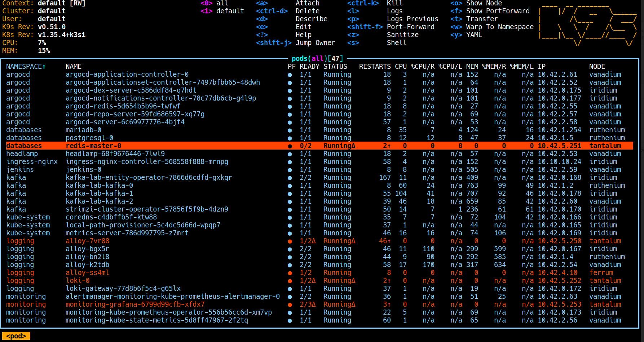644x342 pixels.
Task: Select the local-path-provisioner-5c4dc5d66d-wpqp7 pod
Action: click(x=143, y=225)
